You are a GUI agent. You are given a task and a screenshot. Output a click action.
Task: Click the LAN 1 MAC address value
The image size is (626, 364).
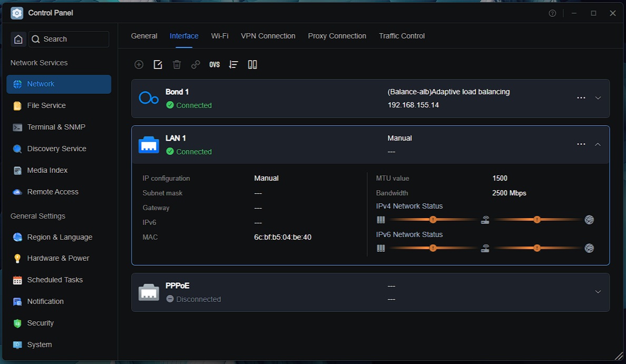(x=282, y=237)
